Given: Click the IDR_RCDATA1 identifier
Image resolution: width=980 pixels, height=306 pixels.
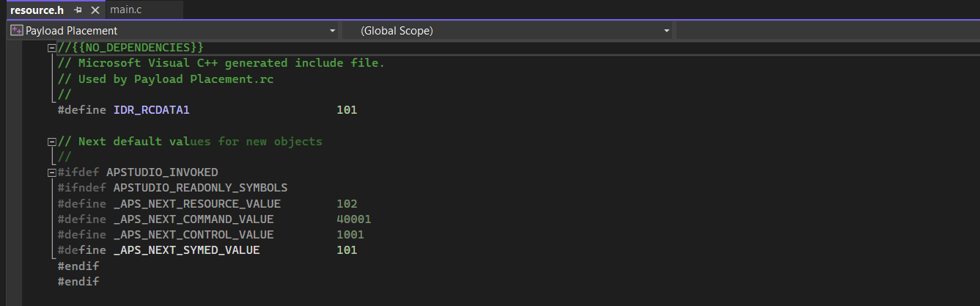Looking at the screenshot, I should pyautogui.click(x=151, y=110).
